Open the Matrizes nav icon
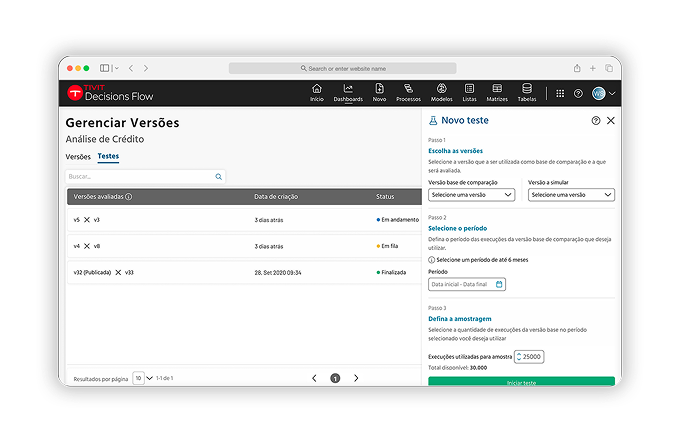 click(x=497, y=90)
